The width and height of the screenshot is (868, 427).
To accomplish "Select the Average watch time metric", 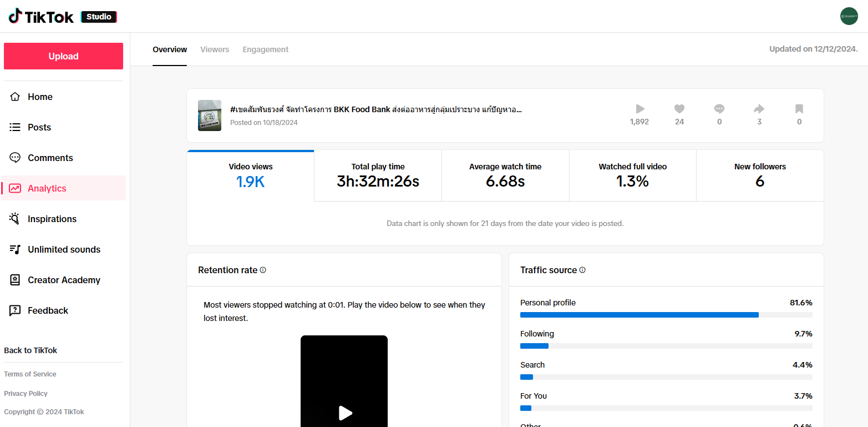I will click(x=505, y=175).
